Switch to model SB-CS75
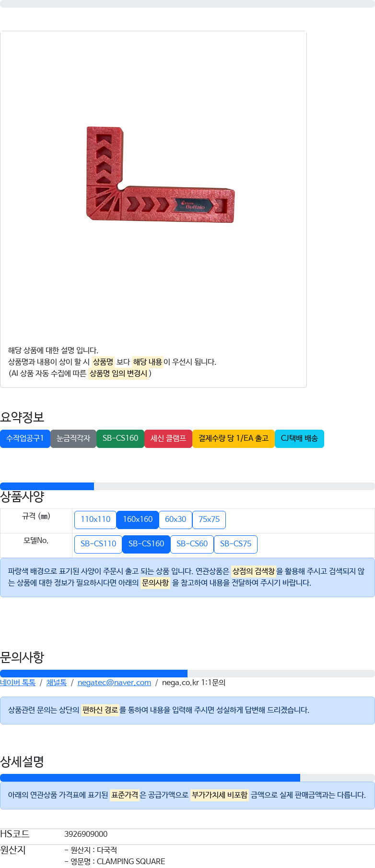The width and height of the screenshot is (375, 868). coord(235,544)
